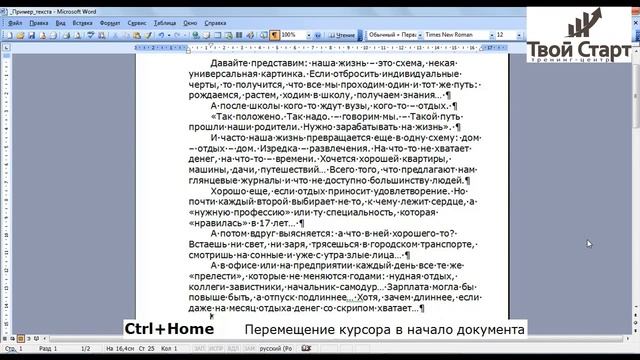
Task: Click Ст 25 line indicator
Action: tap(147, 349)
